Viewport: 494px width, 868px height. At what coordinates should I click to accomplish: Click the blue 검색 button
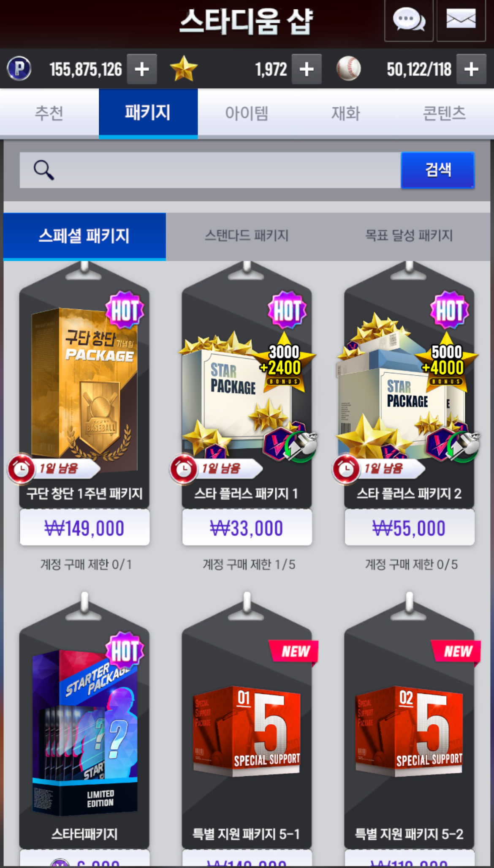click(x=438, y=170)
